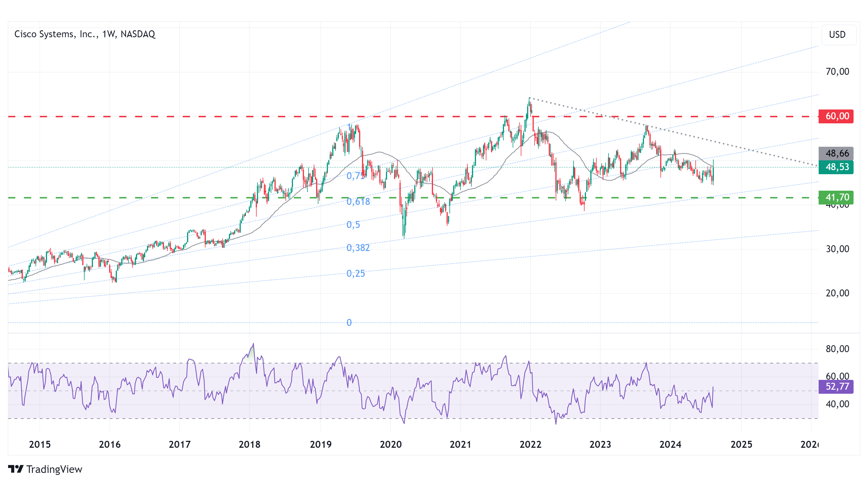Click the 0,25 Fibonacci level label

click(x=356, y=274)
